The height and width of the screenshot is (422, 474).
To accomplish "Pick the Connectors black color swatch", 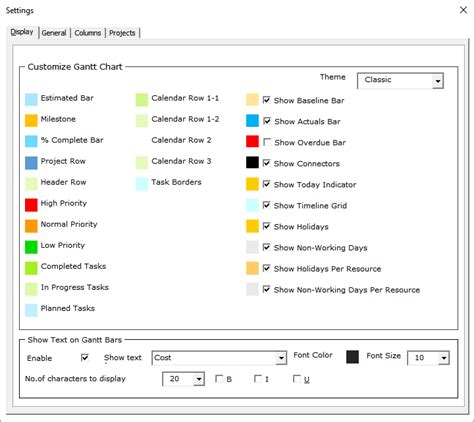I will pyautogui.click(x=252, y=163).
